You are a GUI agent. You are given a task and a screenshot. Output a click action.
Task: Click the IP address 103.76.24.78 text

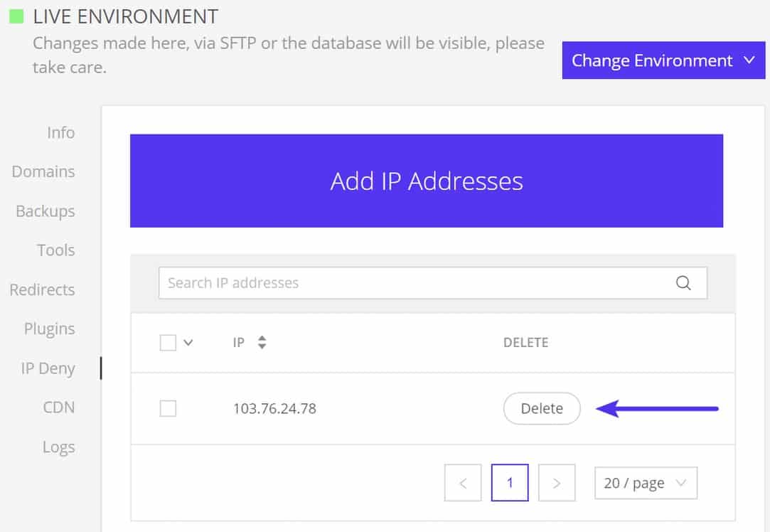[x=274, y=408]
